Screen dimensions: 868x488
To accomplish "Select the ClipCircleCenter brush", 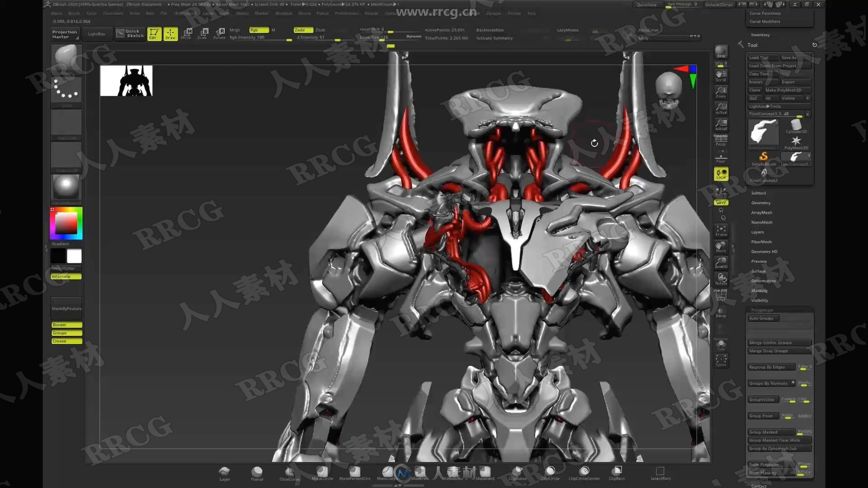I will 584,473.
